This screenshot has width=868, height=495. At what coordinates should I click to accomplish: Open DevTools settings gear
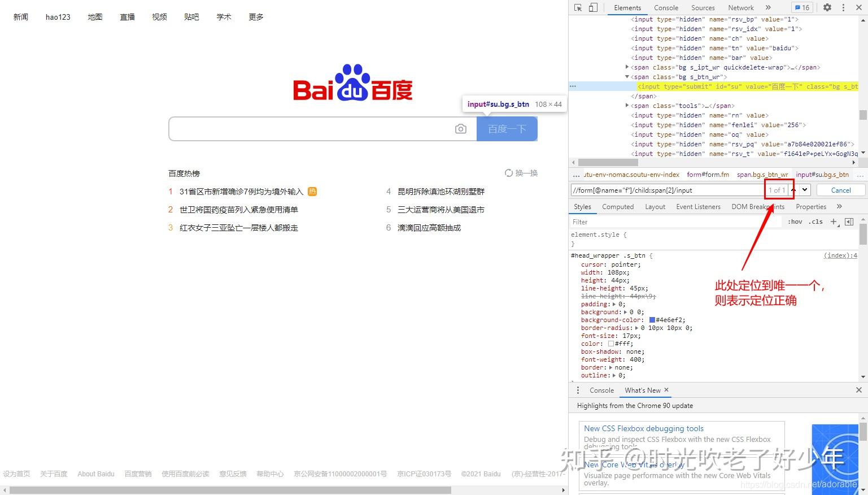[x=827, y=7]
